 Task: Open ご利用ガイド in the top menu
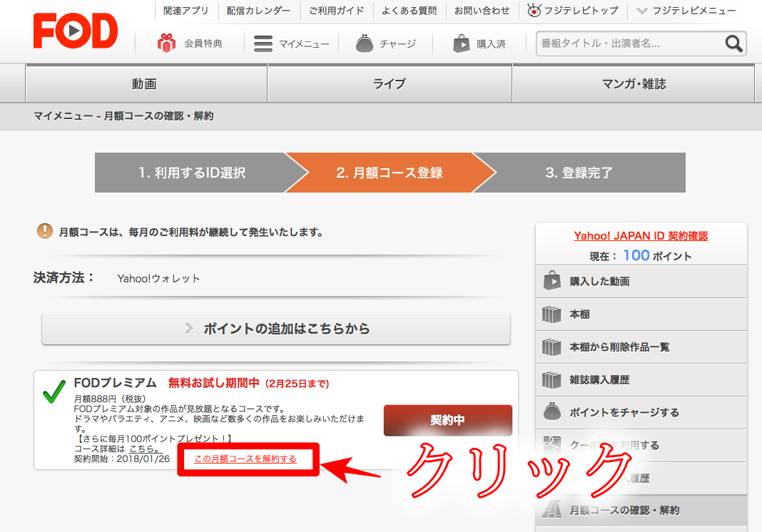336,10
